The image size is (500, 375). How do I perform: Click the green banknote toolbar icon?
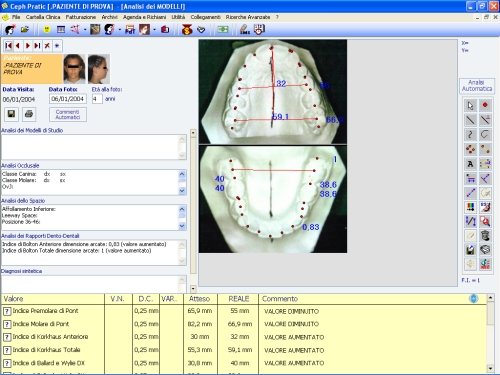[223, 30]
